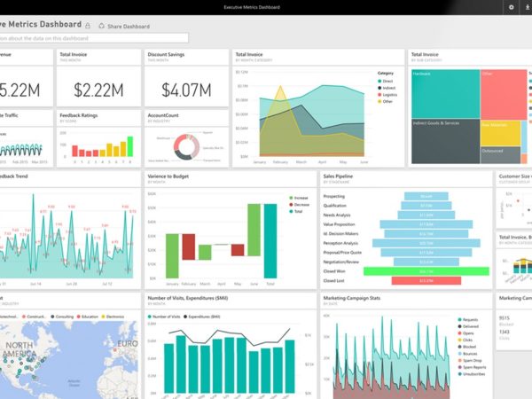Select the Unsubscribes legend entry

pos(472,374)
